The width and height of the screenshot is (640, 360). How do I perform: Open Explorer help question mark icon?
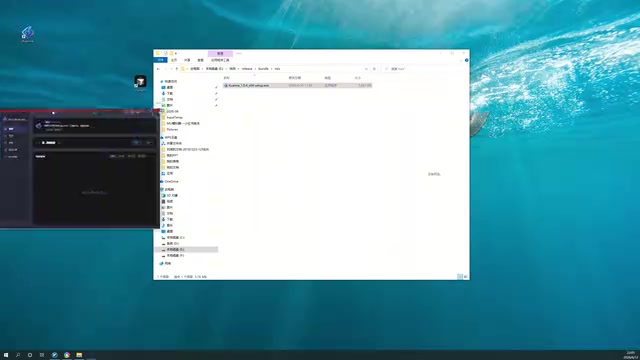[467, 60]
